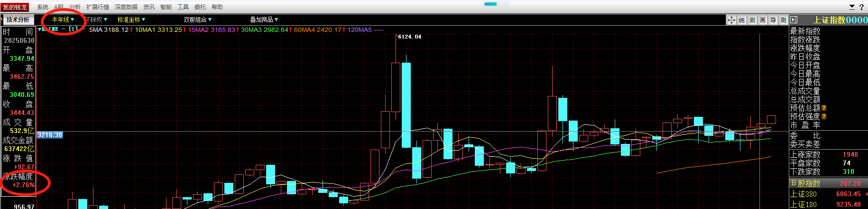Image resolution: width=868 pixels, height=209 pixels.
Task: Collapse the side panel arrow icon
Action: pos(794,20)
